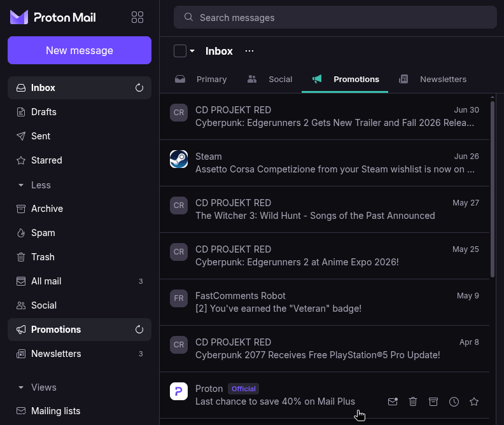Open The Witcher 3 Songs of the Past email
Image resolution: width=504 pixels, height=425 pixels.
tap(325, 209)
